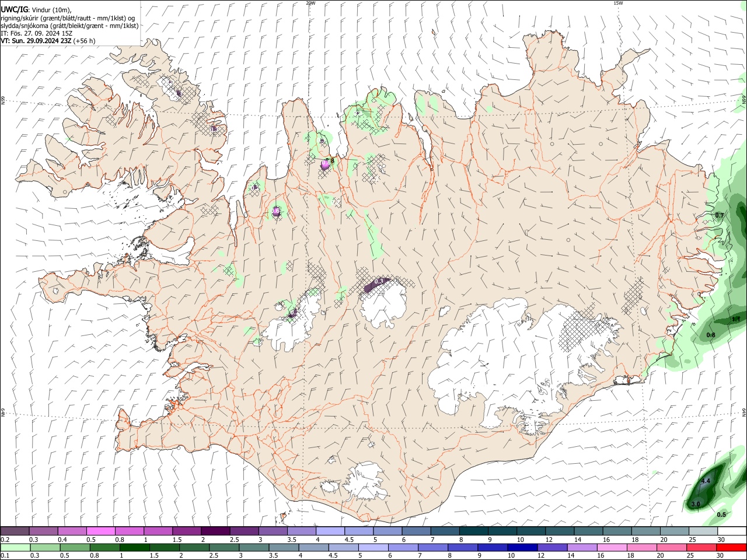
Task: Select the bright pink 0.5 snow legend swatch
Action: click(x=100, y=531)
